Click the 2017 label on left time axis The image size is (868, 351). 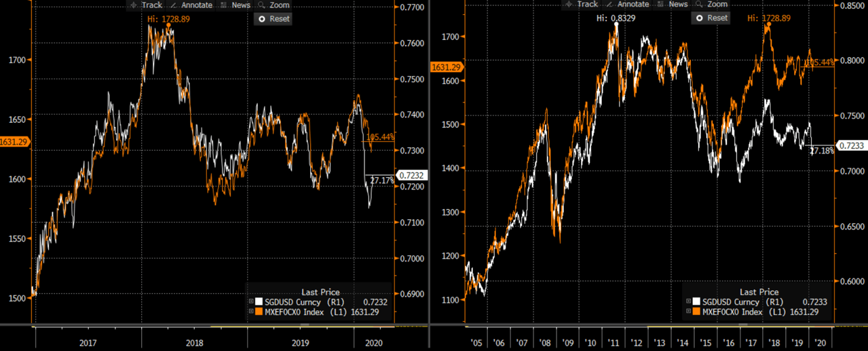(x=88, y=344)
